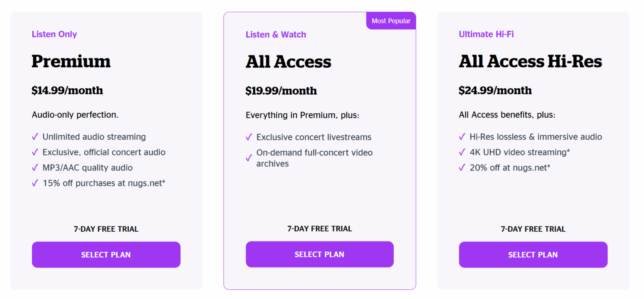Click checkmark beside 15% off purchases

(x=35, y=183)
